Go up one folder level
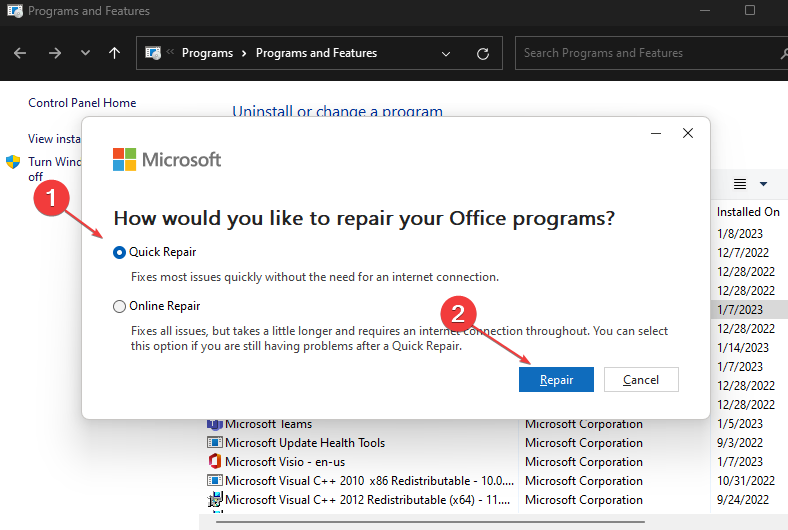 tap(114, 53)
